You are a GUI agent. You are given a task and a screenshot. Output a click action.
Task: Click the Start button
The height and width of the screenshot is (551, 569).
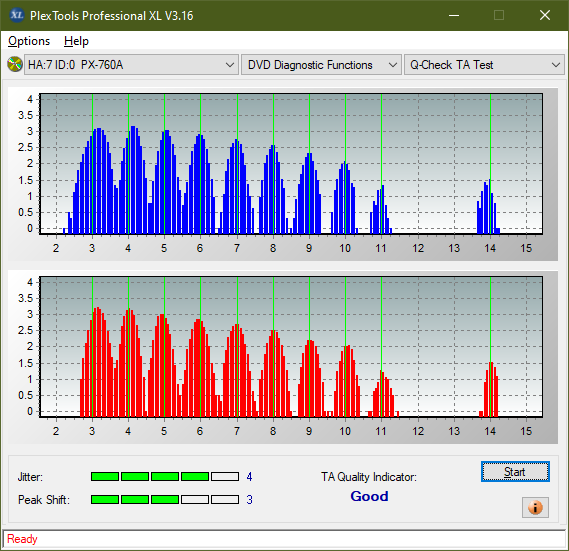click(x=515, y=472)
